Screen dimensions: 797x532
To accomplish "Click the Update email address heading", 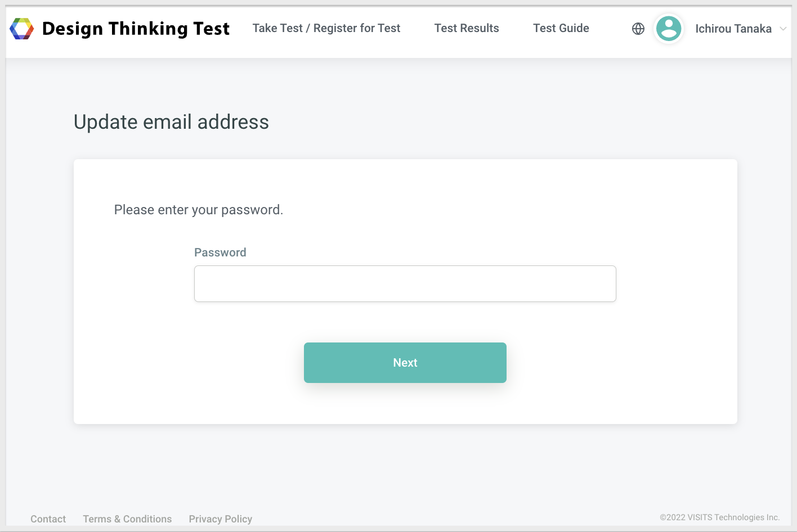I will 171,122.
